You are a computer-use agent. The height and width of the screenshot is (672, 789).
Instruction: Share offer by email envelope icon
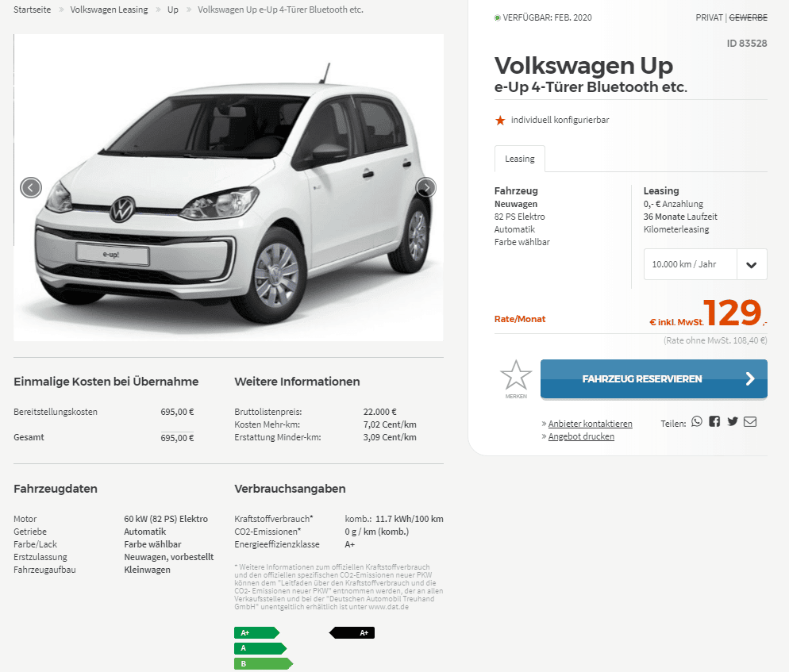tap(750, 421)
